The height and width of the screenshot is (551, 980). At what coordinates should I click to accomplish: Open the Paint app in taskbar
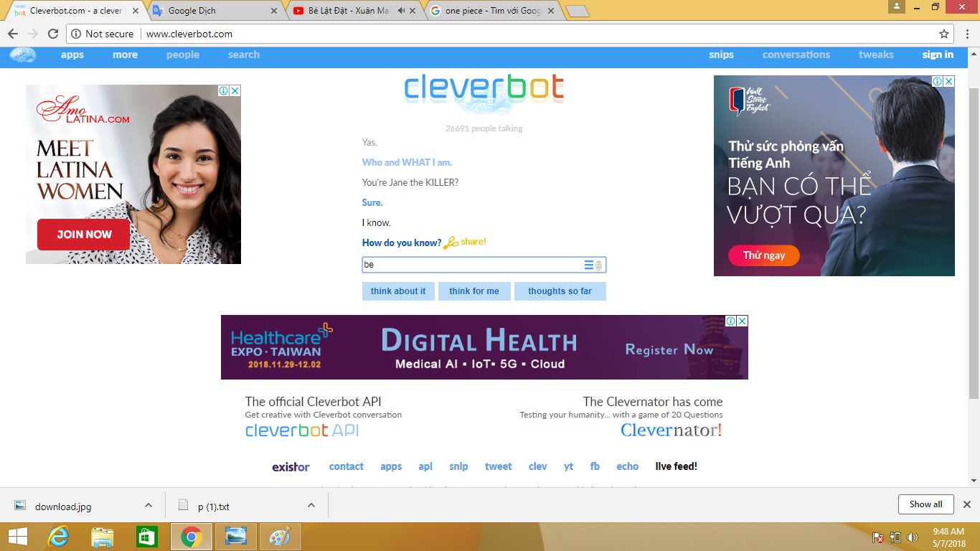[x=280, y=537]
